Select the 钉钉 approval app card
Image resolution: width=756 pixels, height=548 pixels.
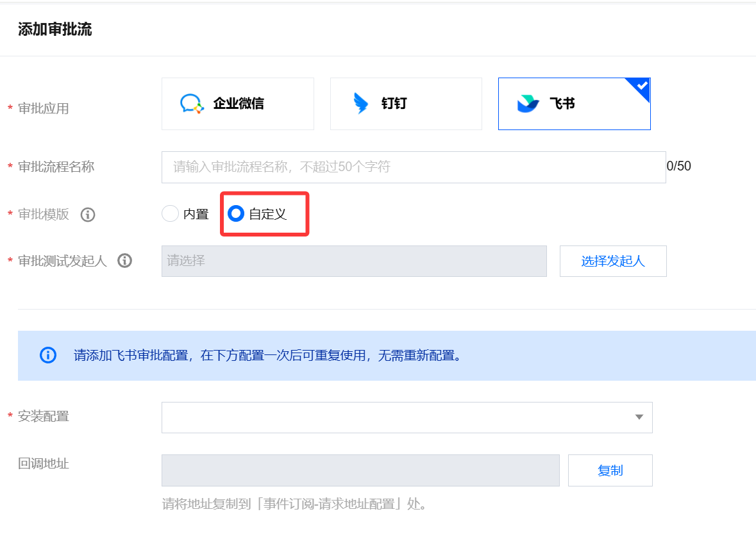point(406,104)
